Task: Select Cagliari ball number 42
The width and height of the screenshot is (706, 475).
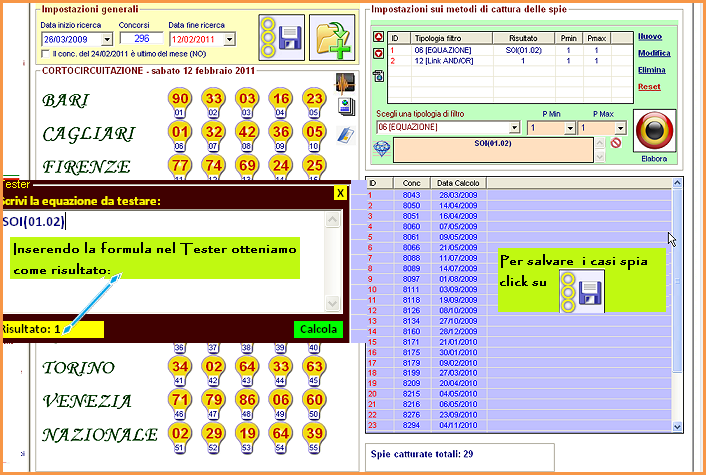Action: click(247, 132)
